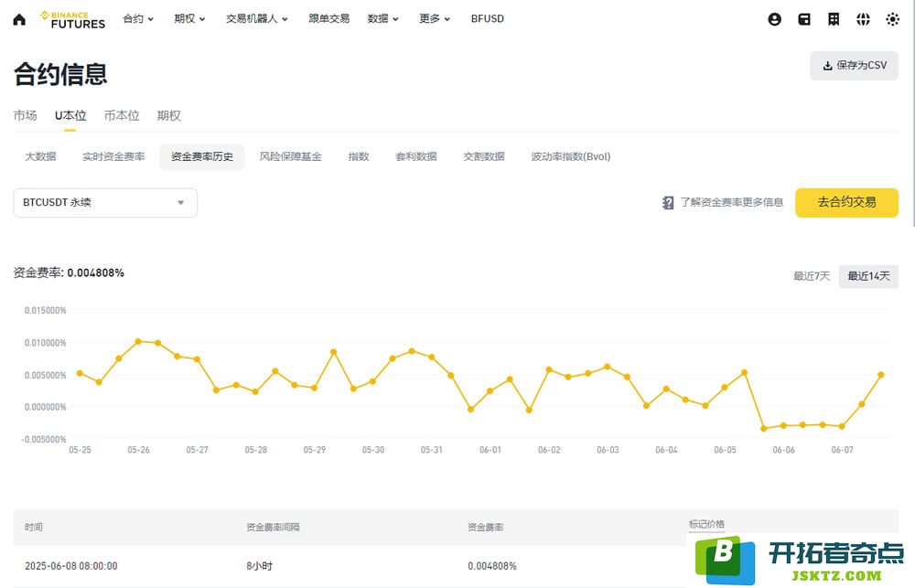Screen dimensions: 915x588
Task: Click the 资金费率 table column header
Action: pos(486,527)
